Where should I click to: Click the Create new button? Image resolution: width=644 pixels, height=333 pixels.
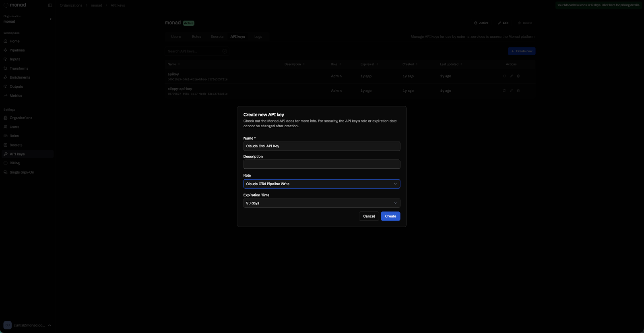pyautogui.click(x=522, y=51)
